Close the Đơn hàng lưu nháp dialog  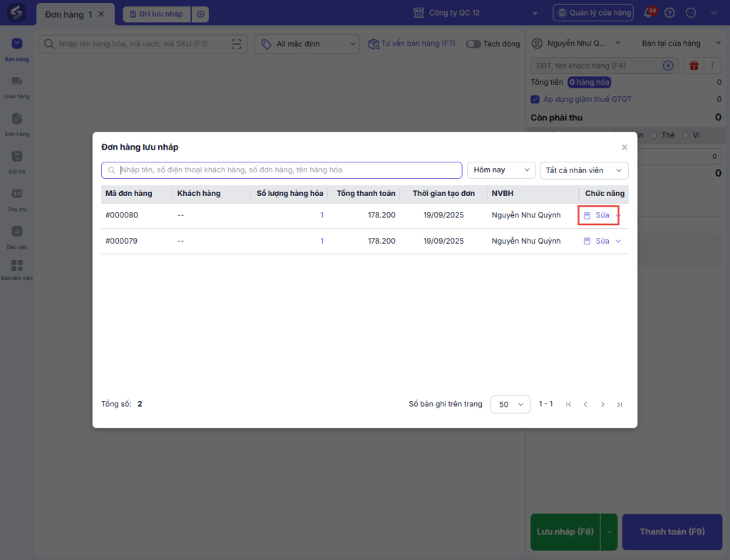[x=624, y=147]
